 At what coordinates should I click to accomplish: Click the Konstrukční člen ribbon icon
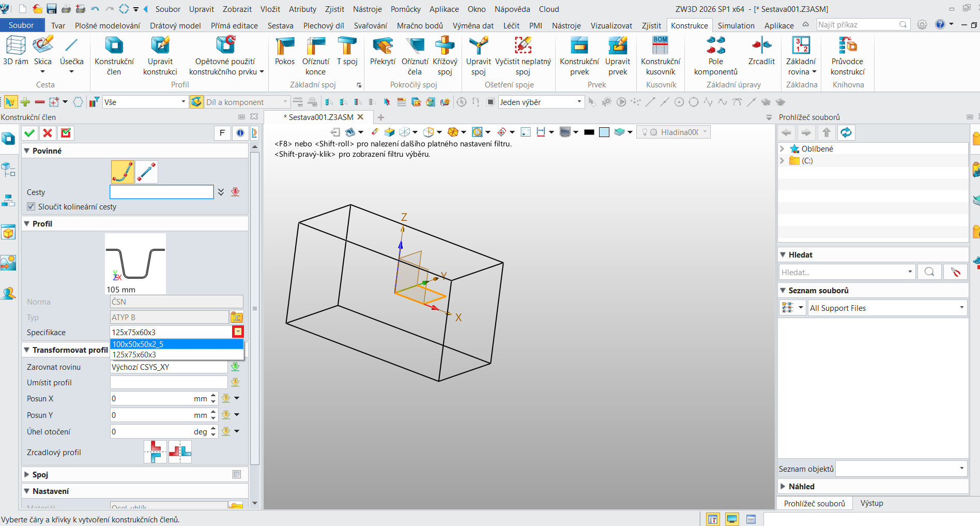[x=114, y=56]
